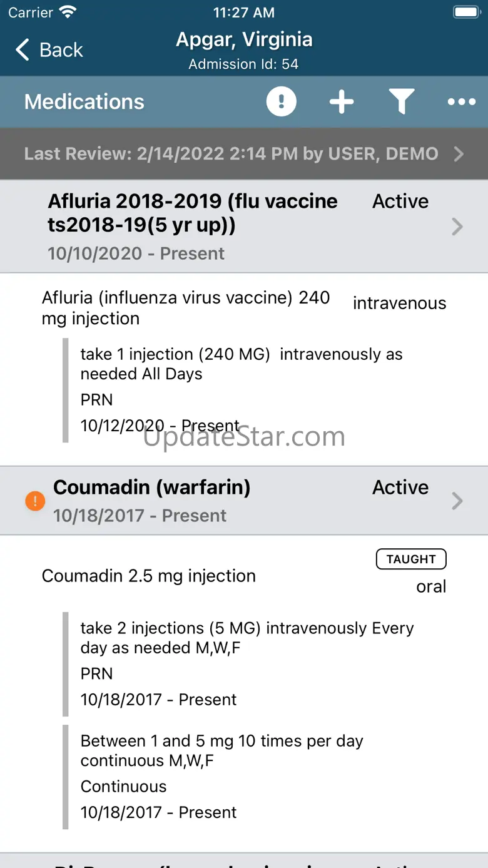Open Last Review by USER, DEMO banner
488x868 pixels.
(244, 154)
